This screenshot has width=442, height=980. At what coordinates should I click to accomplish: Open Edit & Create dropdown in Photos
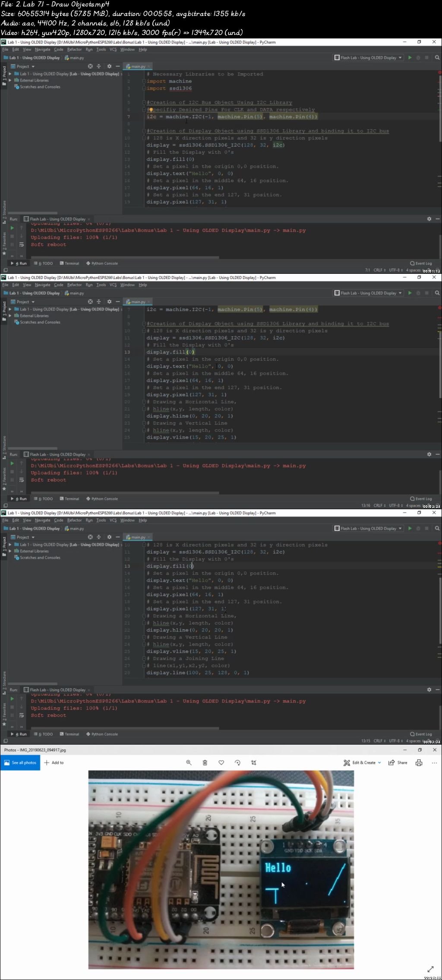362,762
